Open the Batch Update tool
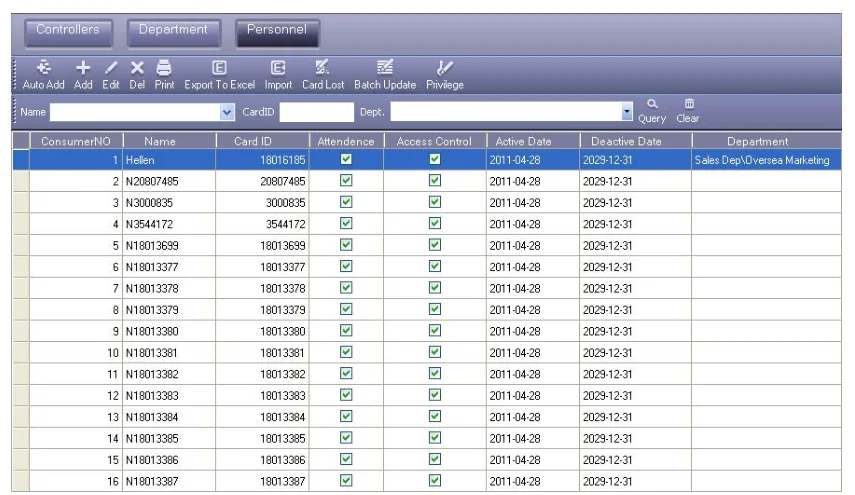The width and height of the screenshot is (855, 495). [385, 75]
